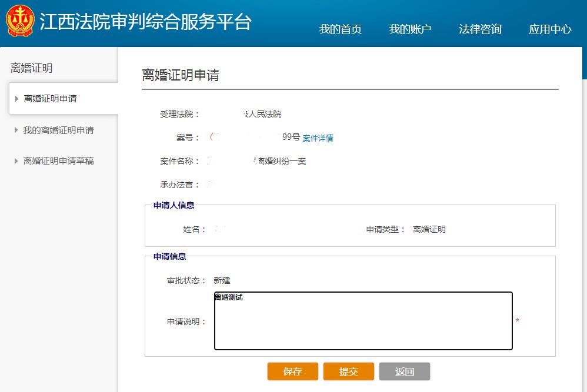Click the 申请人信息 section title
Screen dimensions: 587x392
coord(174,205)
